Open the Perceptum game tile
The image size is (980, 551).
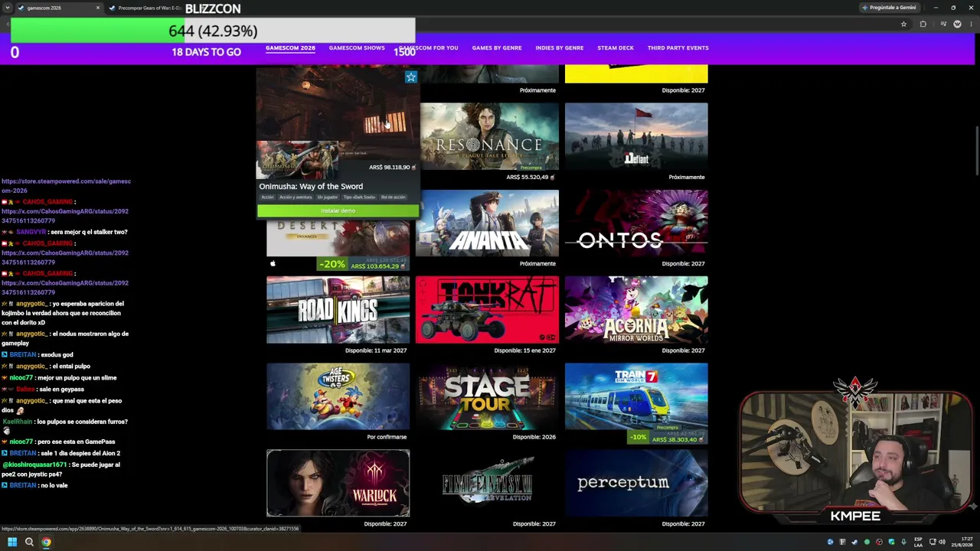636,483
